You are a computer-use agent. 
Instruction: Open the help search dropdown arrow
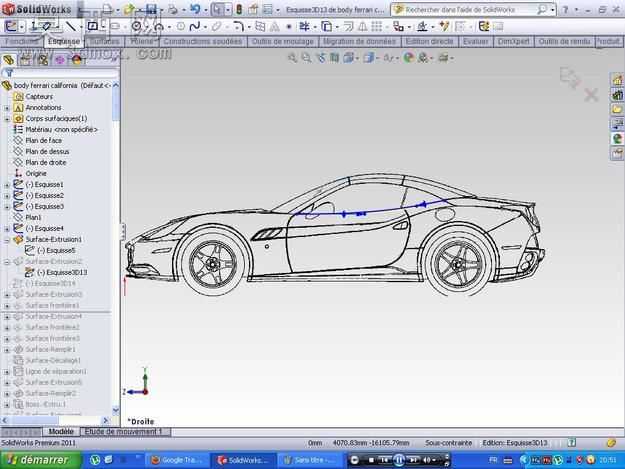pos(552,10)
